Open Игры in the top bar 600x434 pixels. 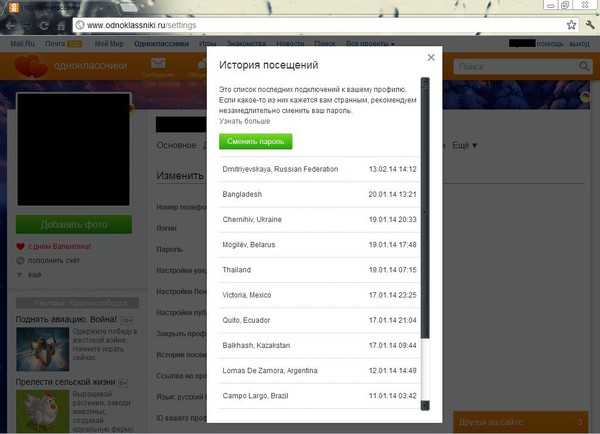(x=207, y=44)
